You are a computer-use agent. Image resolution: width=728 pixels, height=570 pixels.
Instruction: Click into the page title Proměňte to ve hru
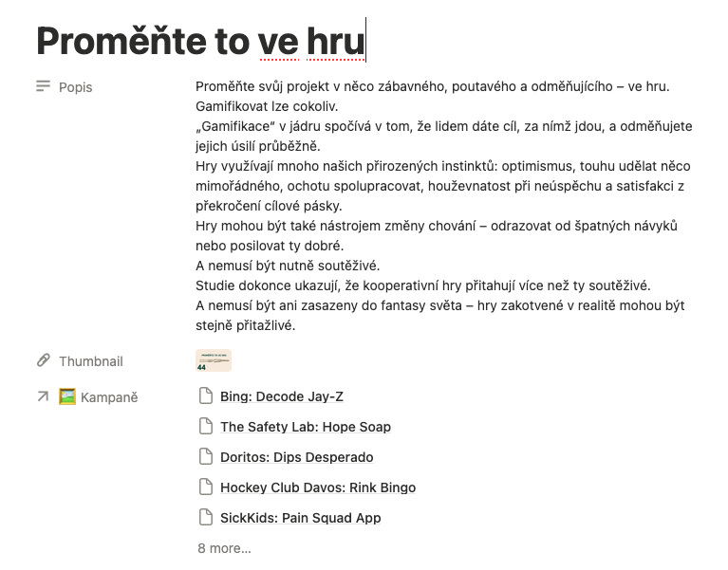point(200,41)
